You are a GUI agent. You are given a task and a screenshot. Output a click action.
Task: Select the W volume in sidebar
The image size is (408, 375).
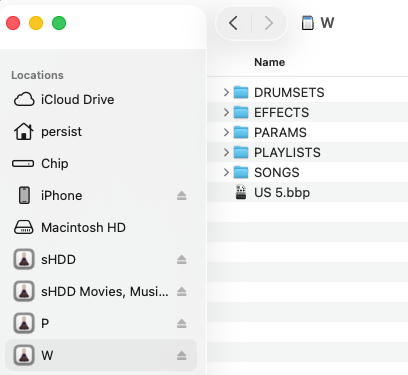(101, 355)
